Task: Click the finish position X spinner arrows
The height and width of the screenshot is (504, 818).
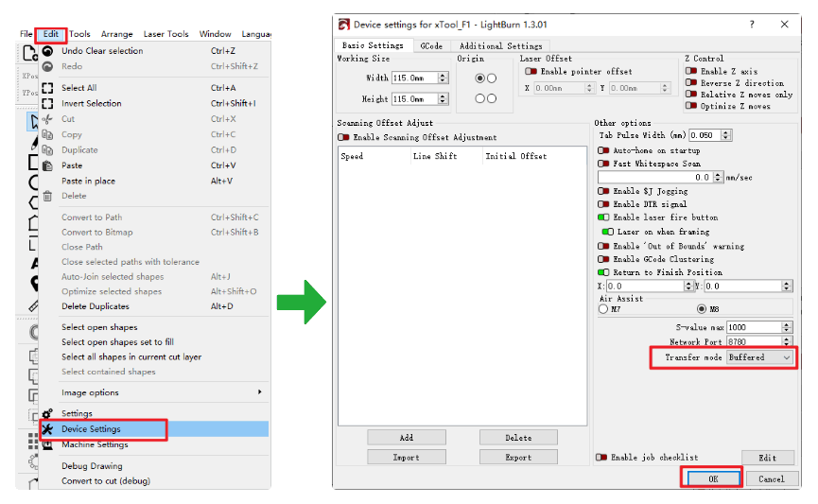Action: (x=688, y=286)
